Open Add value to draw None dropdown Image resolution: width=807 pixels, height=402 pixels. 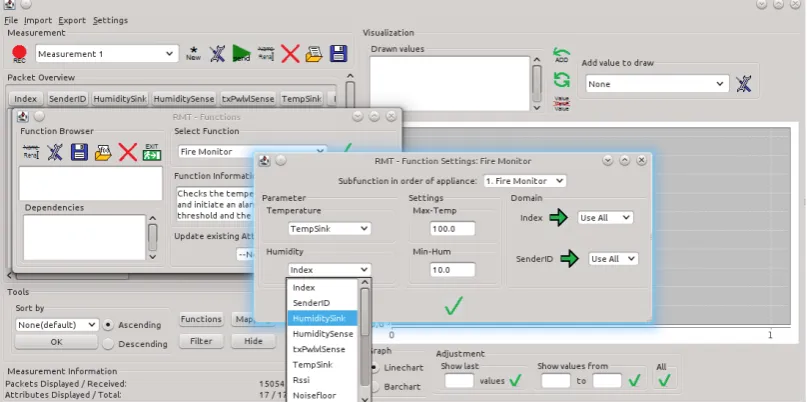(x=657, y=84)
